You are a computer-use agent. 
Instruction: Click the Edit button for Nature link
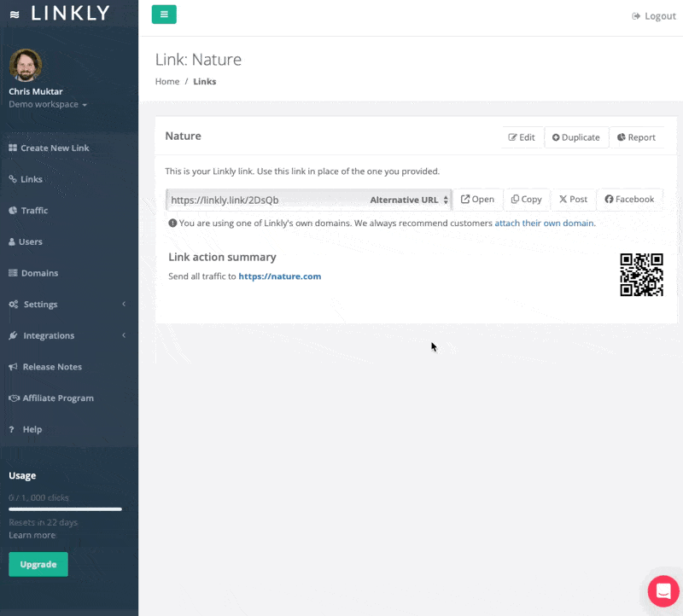point(522,137)
